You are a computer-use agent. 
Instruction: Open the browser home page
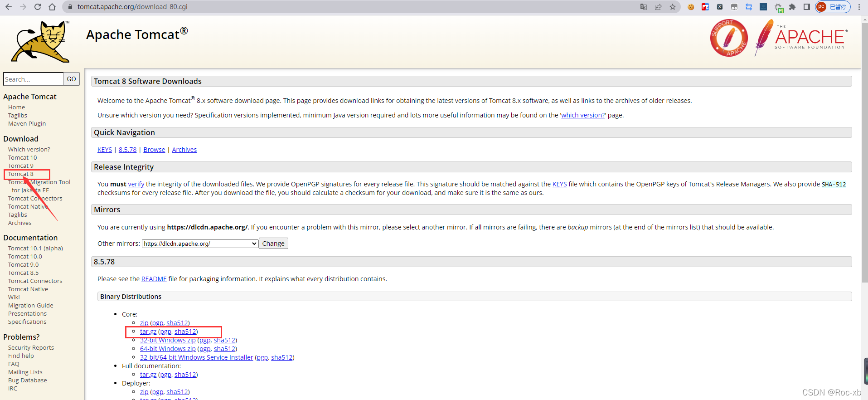pos(52,7)
